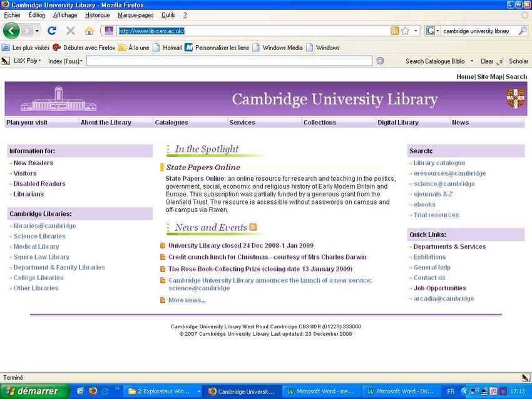This screenshot has width=532, height=399.
Task: Click the Site Map link
Action: coord(489,77)
